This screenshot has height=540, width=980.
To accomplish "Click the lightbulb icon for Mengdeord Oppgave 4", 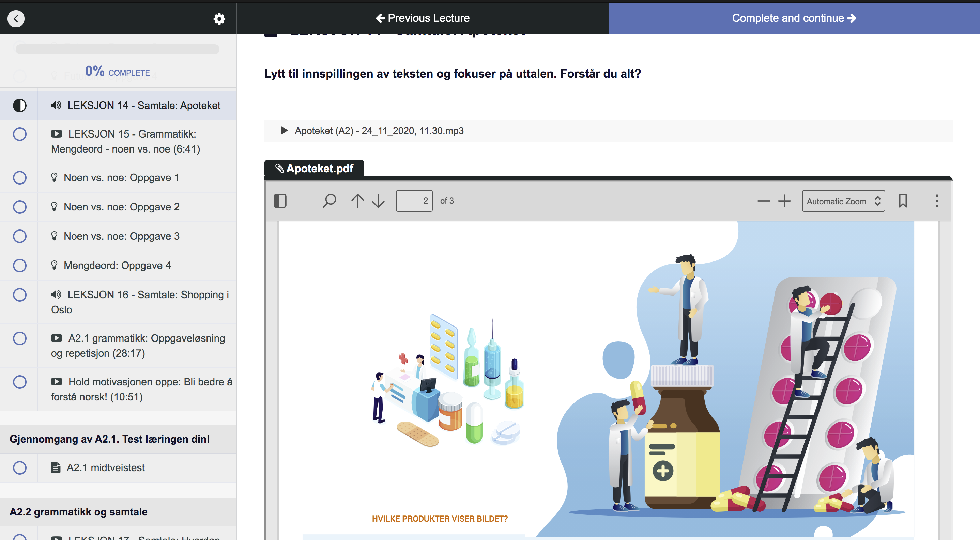I will [55, 265].
